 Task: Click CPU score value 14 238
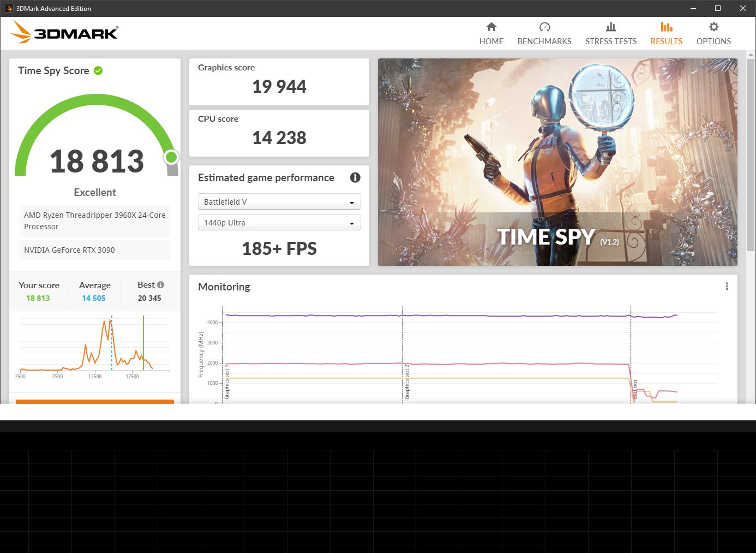[279, 138]
